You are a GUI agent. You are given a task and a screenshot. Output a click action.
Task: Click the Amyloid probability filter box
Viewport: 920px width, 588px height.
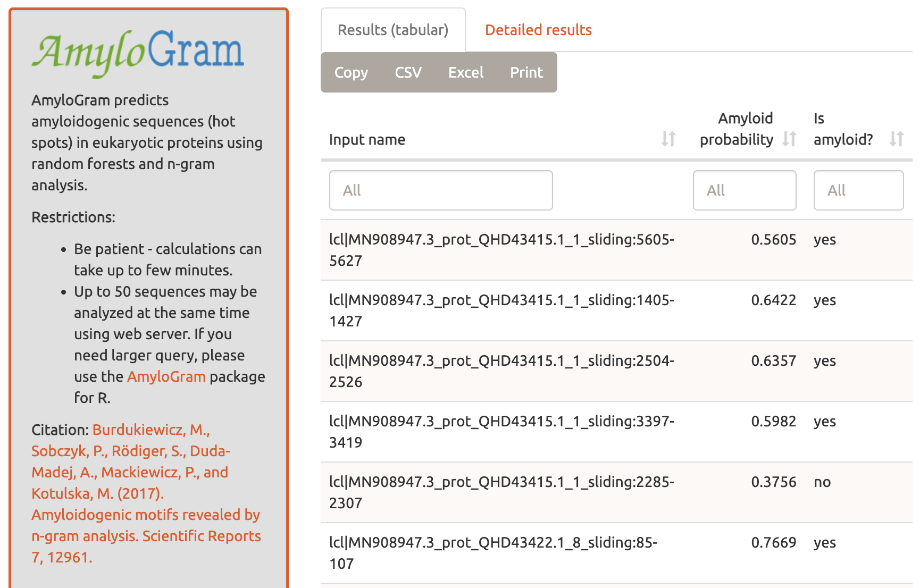pyautogui.click(x=744, y=190)
